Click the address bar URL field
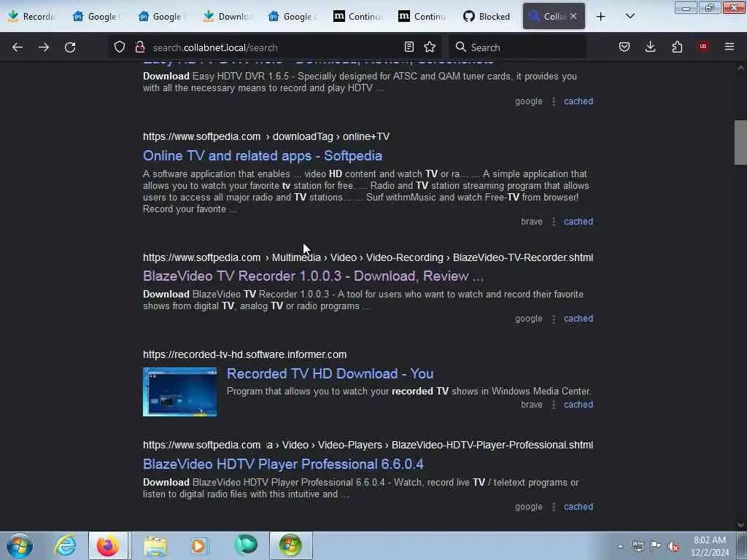The width and height of the screenshot is (747, 560). (274, 47)
